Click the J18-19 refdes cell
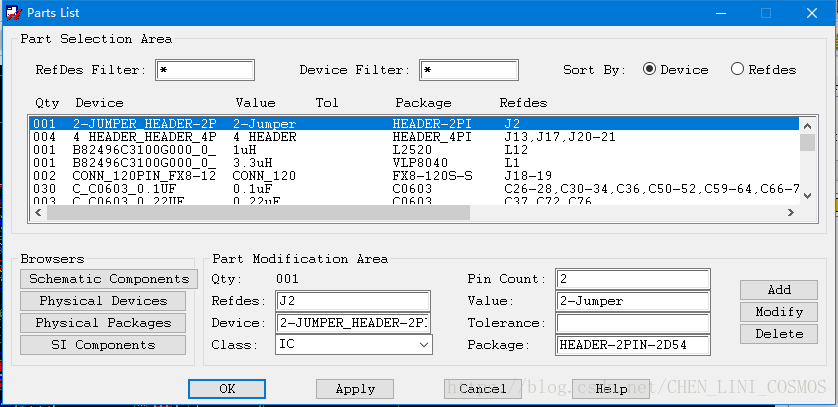The height and width of the screenshot is (407, 838). (528, 175)
